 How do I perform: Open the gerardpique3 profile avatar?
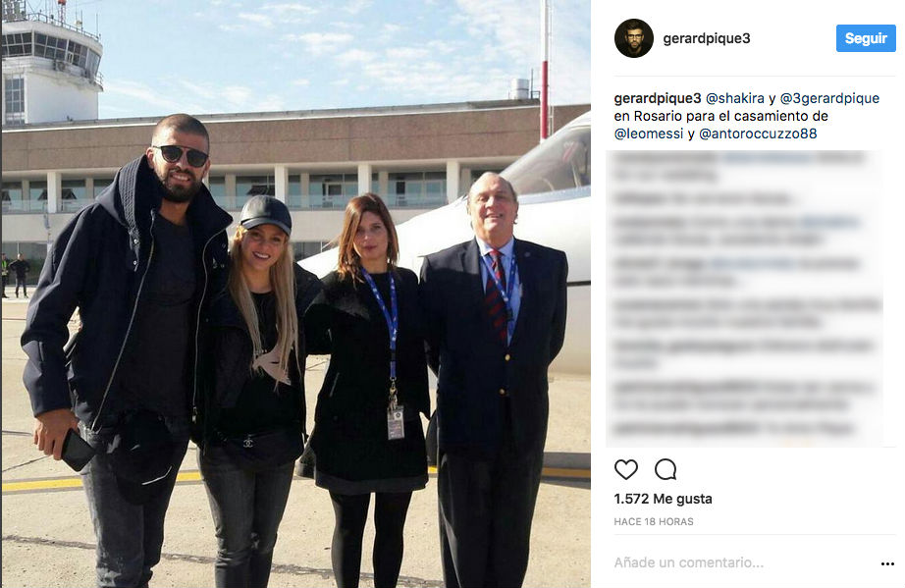(x=634, y=38)
